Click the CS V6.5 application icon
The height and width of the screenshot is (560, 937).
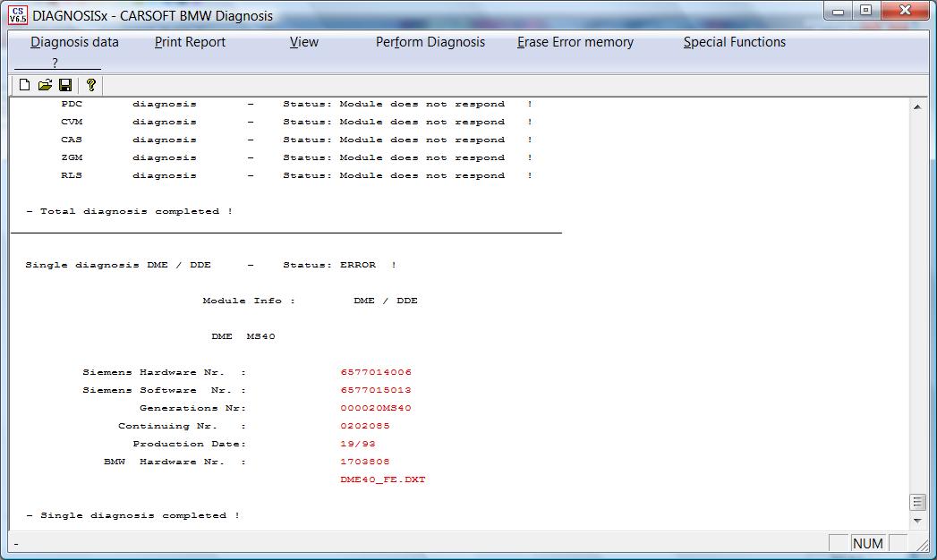(17, 15)
